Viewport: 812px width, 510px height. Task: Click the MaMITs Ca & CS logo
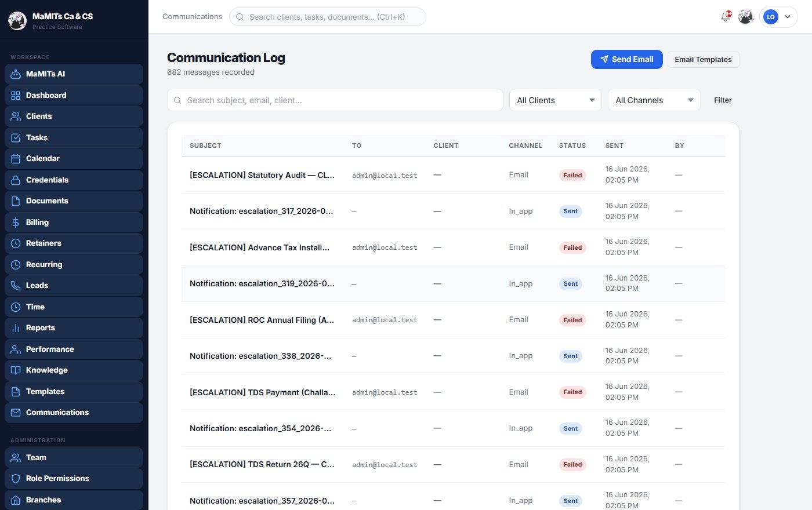pos(17,21)
